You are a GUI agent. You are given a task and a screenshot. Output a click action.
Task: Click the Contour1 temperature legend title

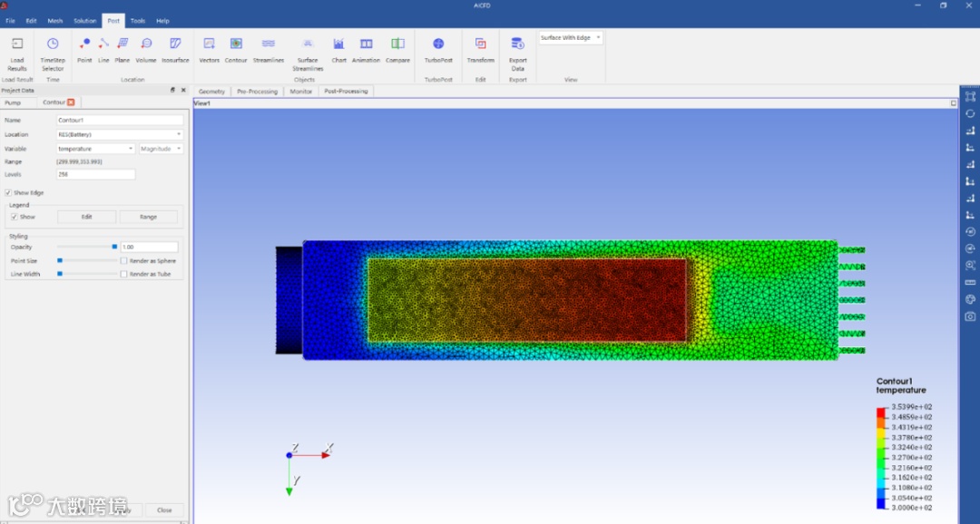tap(901, 385)
